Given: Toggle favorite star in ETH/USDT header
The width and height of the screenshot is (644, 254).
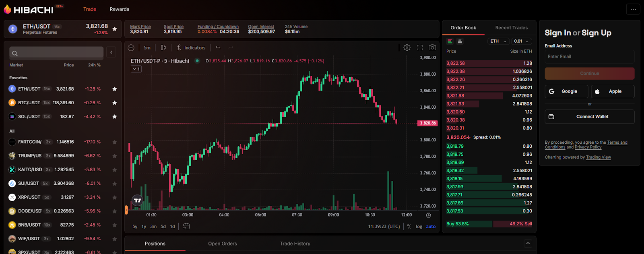Looking at the screenshot, I should point(115,29).
